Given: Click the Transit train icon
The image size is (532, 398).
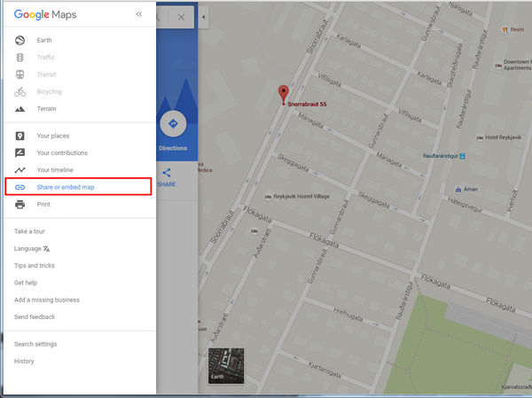Looking at the screenshot, I should click(x=20, y=74).
